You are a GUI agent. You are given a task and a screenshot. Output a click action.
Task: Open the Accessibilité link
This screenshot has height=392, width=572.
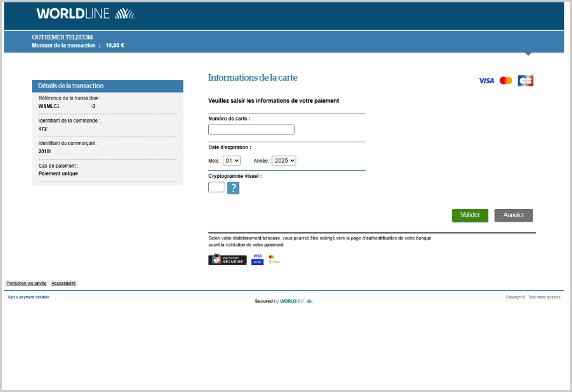[64, 283]
